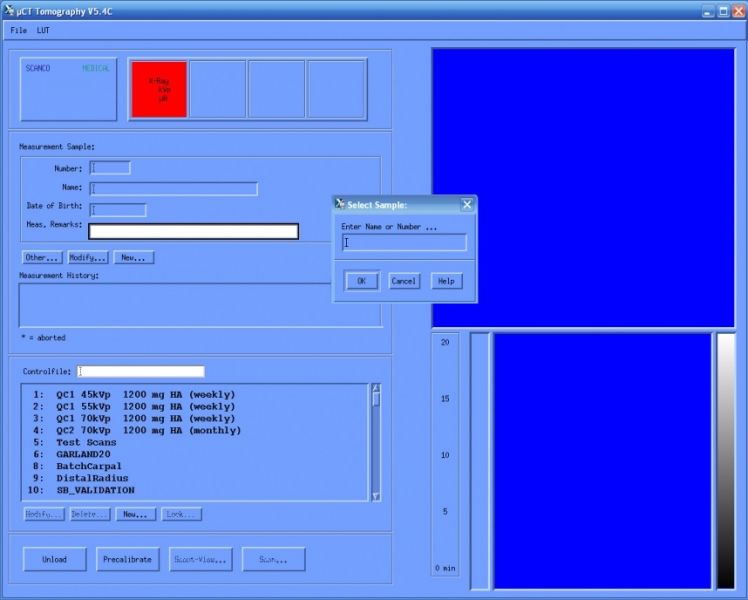Click the Modify... button under Measurement Sample
The width and height of the screenshot is (748, 600).
coord(88,258)
